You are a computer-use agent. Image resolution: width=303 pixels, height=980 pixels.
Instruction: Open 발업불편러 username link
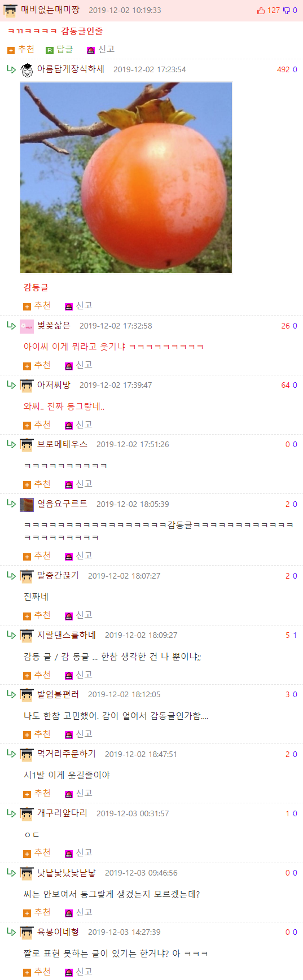pos(58,694)
